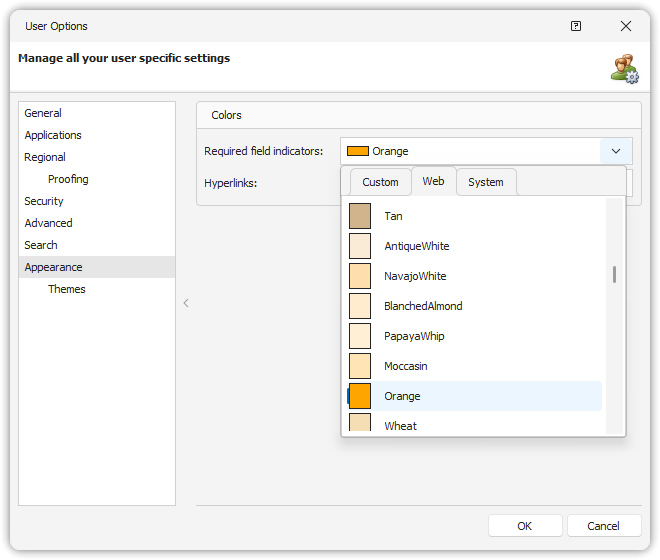Viewport: 660px width, 560px height.
Task: Switch to the Custom color tab
Action: tap(380, 182)
